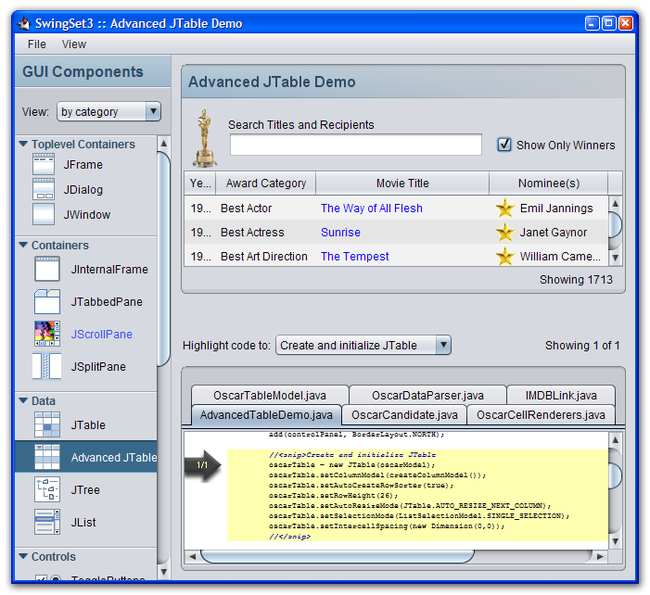Click the code viewer vertical scrollbar thumb
The image size is (650, 595).
[615, 476]
